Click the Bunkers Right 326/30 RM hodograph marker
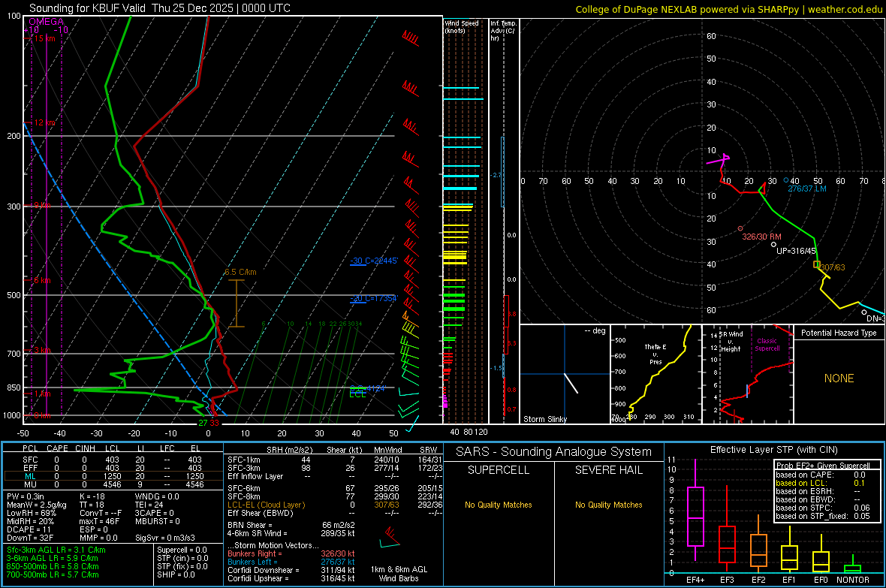Viewport: 886px width, 588px height. (x=740, y=228)
